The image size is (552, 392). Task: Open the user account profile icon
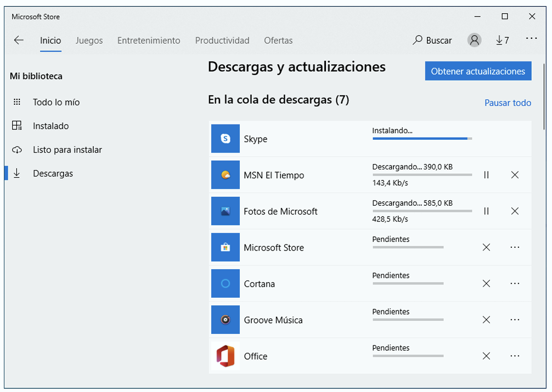(474, 40)
